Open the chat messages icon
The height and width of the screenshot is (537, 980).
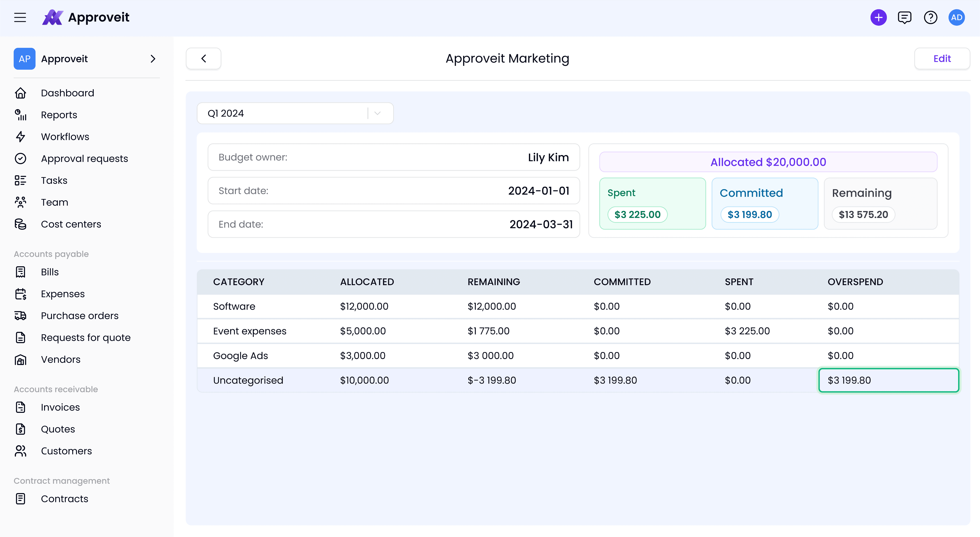(904, 17)
